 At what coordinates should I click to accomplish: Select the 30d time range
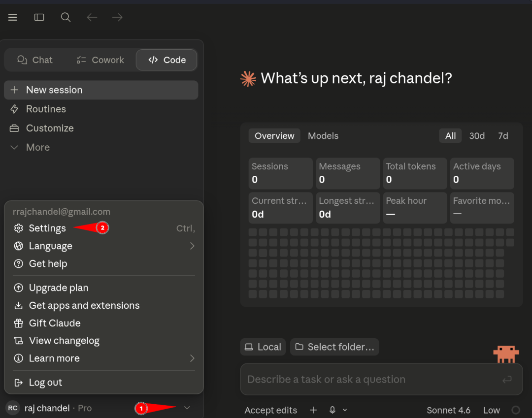click(x=477, y=136)
